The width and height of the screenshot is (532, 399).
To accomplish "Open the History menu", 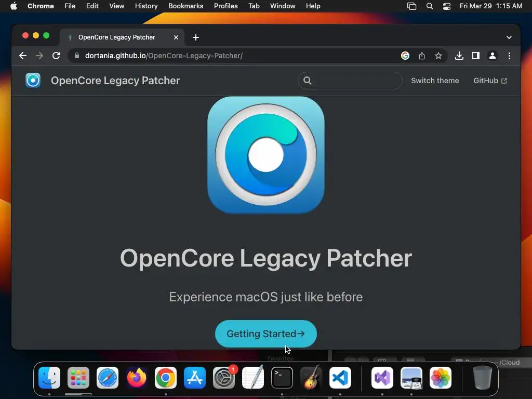I will point(146,6).
